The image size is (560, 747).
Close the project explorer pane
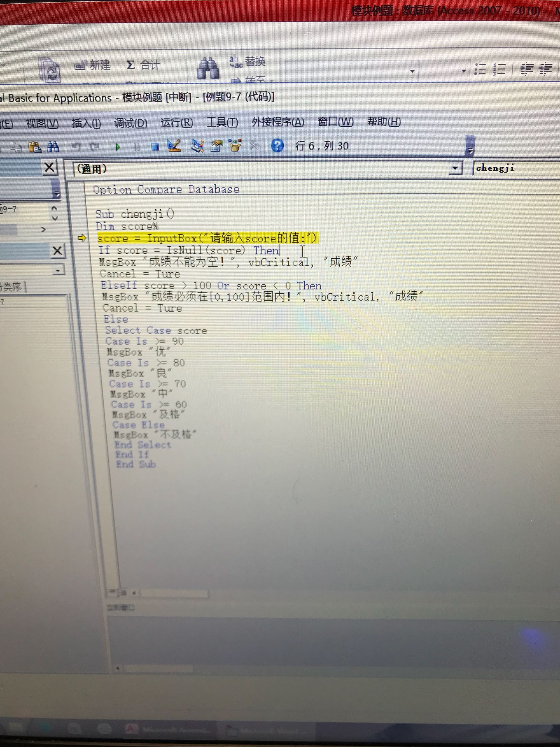(x=50, y=167)
